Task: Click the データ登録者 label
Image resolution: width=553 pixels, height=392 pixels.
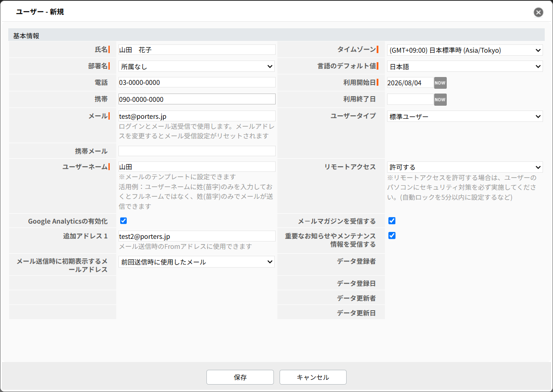Action: click(x=356, y=261)
